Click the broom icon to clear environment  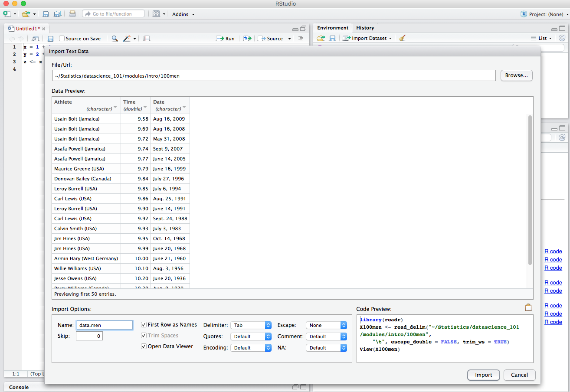(x=402, y=38)
